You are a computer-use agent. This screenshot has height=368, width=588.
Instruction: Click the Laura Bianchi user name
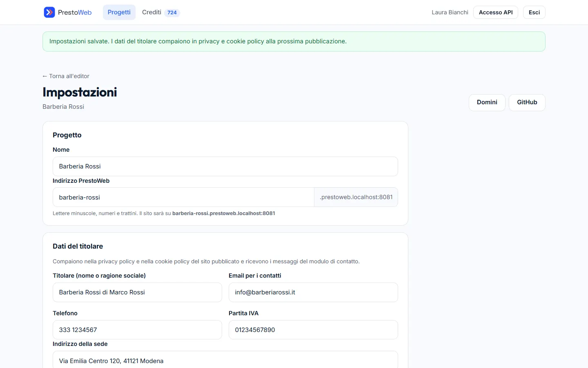[x=450, y=12]
